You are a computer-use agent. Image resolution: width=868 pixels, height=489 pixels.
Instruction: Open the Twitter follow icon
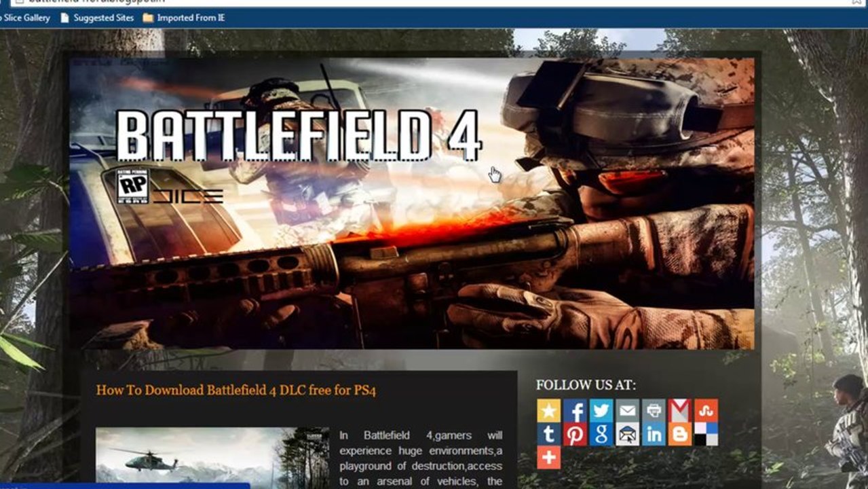[601, 410]
